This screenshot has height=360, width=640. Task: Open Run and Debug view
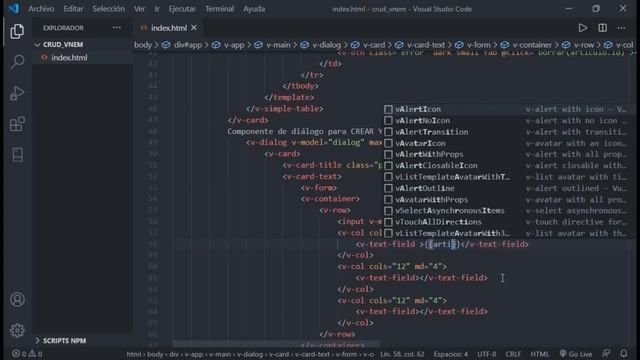[x=17, y=93]
